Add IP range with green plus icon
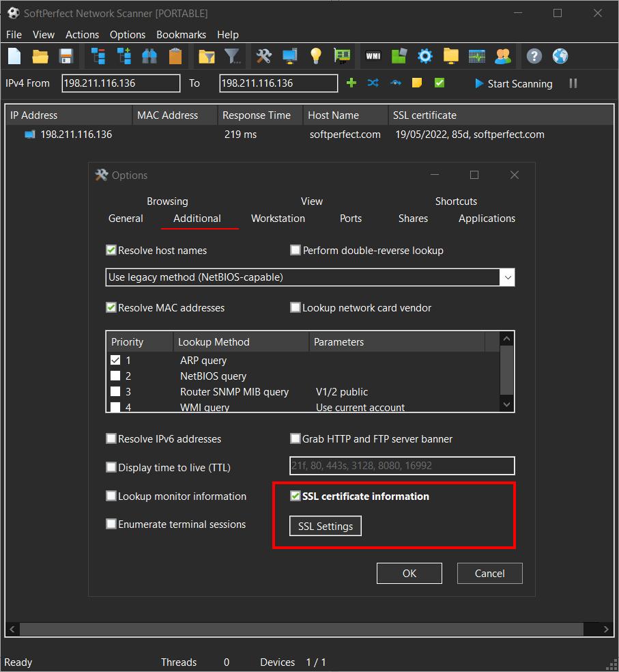The image size is (619, 672). 351,83
